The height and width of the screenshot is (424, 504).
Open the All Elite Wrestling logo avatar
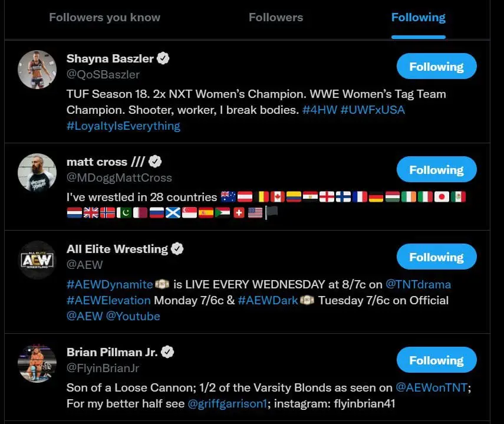coord(37,259)
